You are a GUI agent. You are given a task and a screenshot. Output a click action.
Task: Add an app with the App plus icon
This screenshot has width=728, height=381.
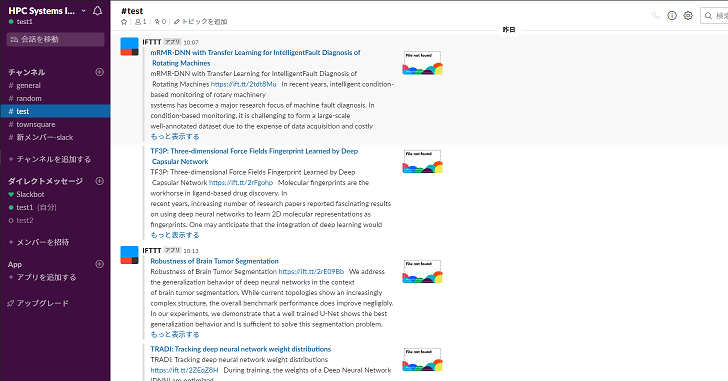[99, 264]
